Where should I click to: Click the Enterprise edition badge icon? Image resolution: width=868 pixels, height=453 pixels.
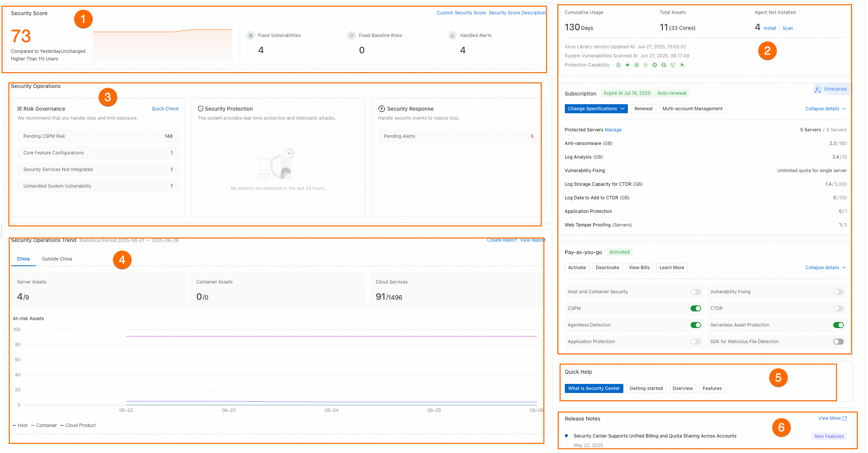tap(818, 89)
